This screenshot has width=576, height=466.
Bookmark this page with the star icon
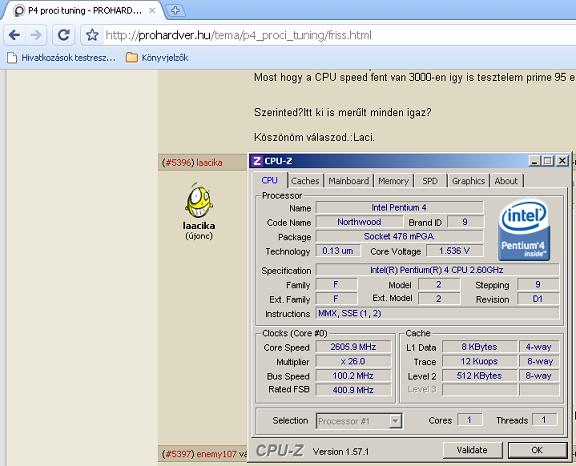pos(92,35)
